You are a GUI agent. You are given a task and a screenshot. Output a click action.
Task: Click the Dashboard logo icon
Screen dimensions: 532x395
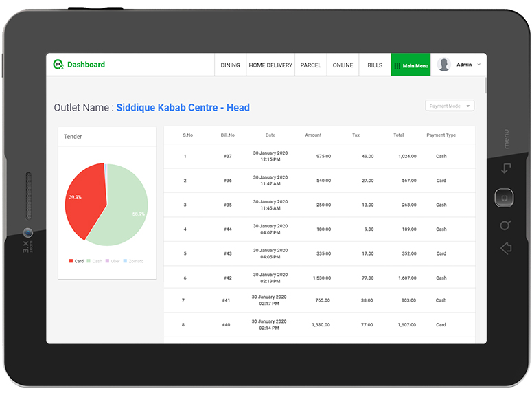point(58,65)
